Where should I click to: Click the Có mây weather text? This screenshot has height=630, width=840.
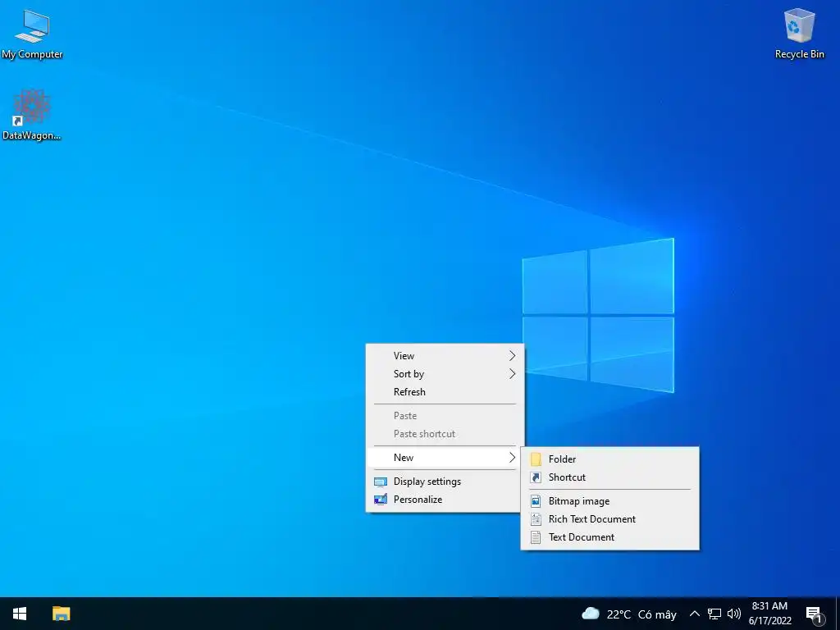pyautogui.click(x=657, y=614)
